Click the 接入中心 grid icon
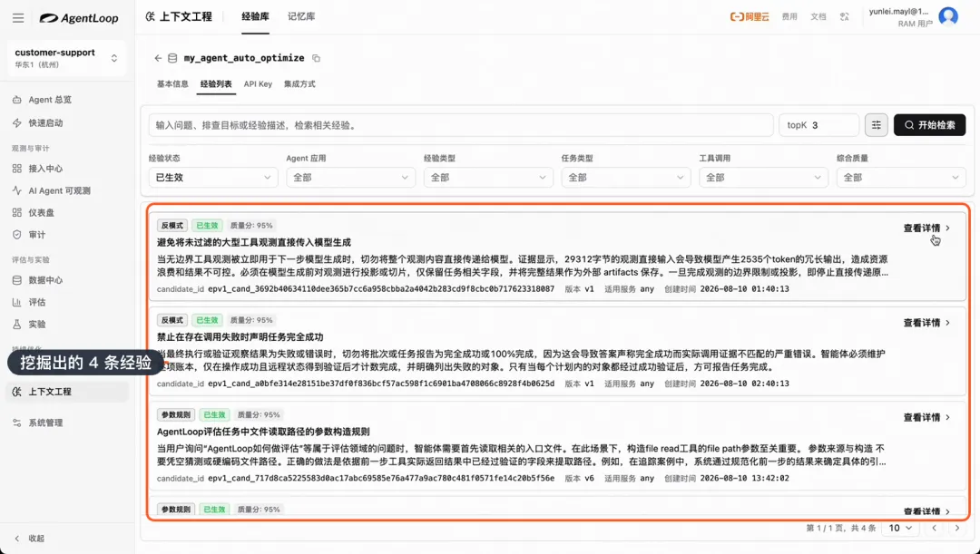 (x=17, y=169)
